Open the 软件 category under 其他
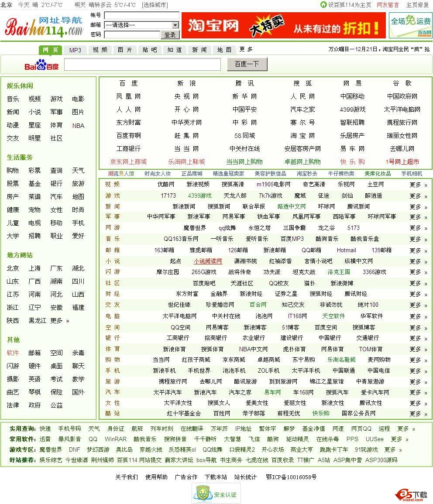The width and height of the screenshot is (433, 504). (x=13, y=353)
